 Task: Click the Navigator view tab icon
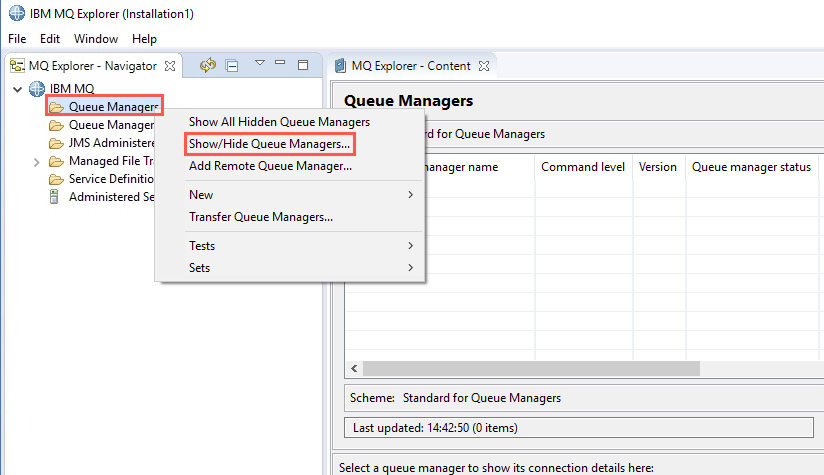click(17, 66)
